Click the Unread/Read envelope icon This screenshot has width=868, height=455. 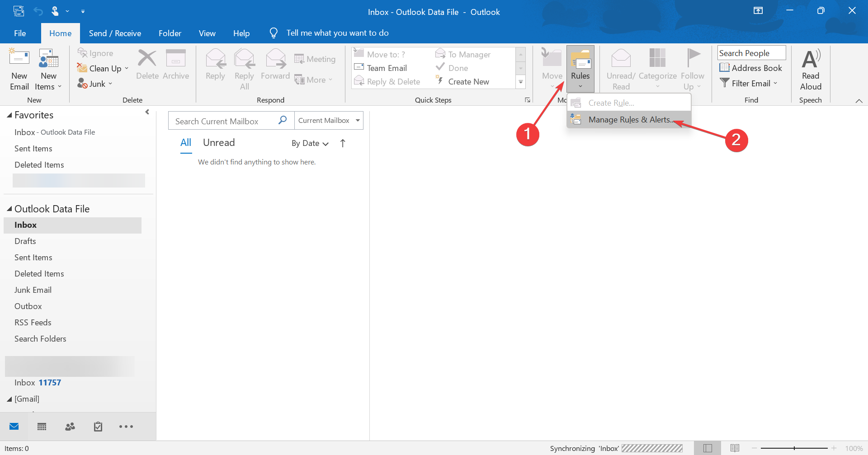(x=621, y=58)
